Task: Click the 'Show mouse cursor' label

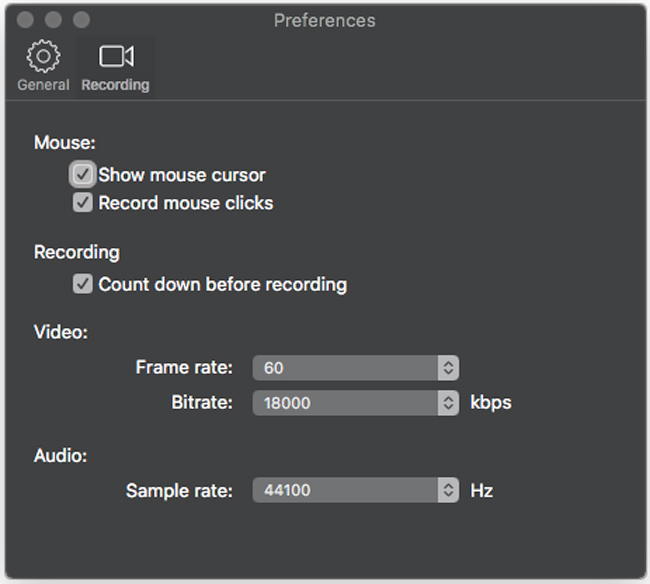Action: coord(182,175)
